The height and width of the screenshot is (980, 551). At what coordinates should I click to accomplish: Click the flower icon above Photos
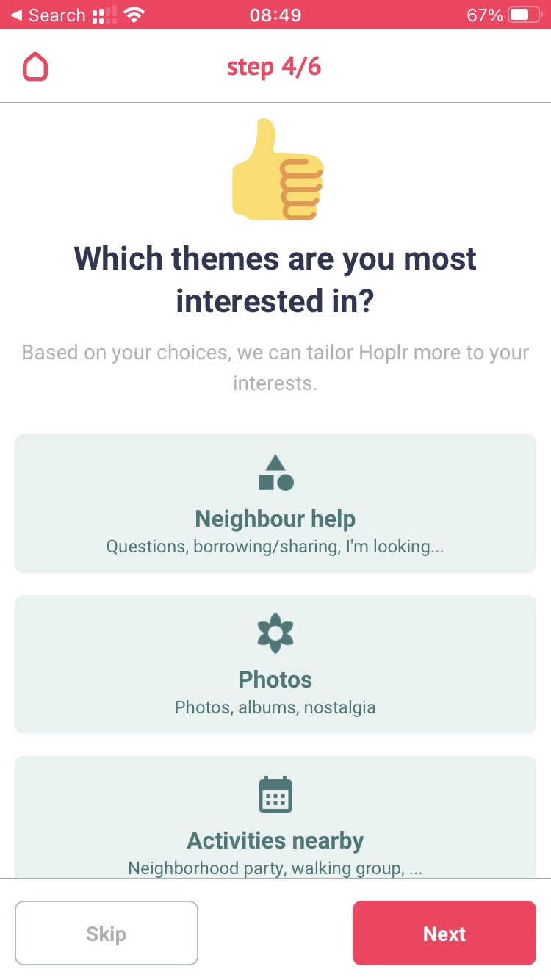point(275,633)
